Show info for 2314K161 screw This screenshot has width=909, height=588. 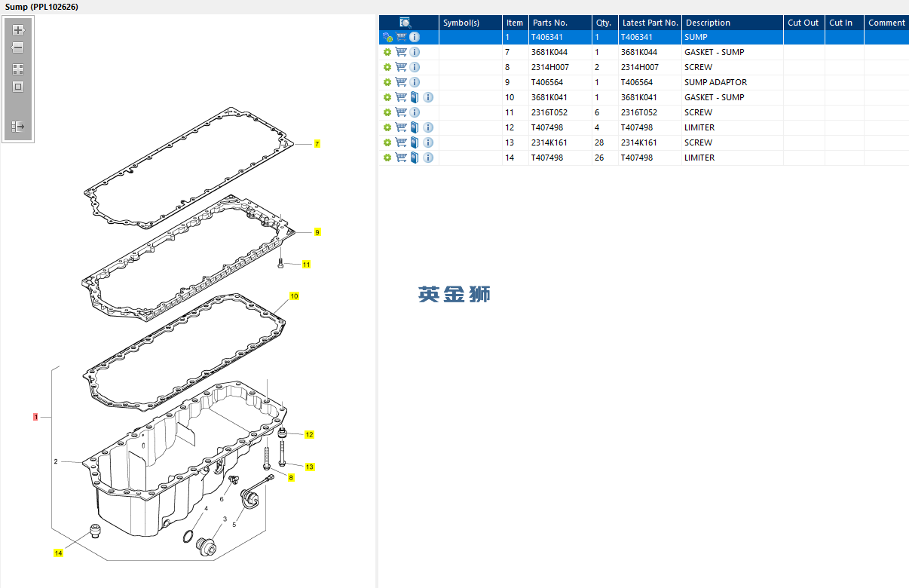coord(428,142)
